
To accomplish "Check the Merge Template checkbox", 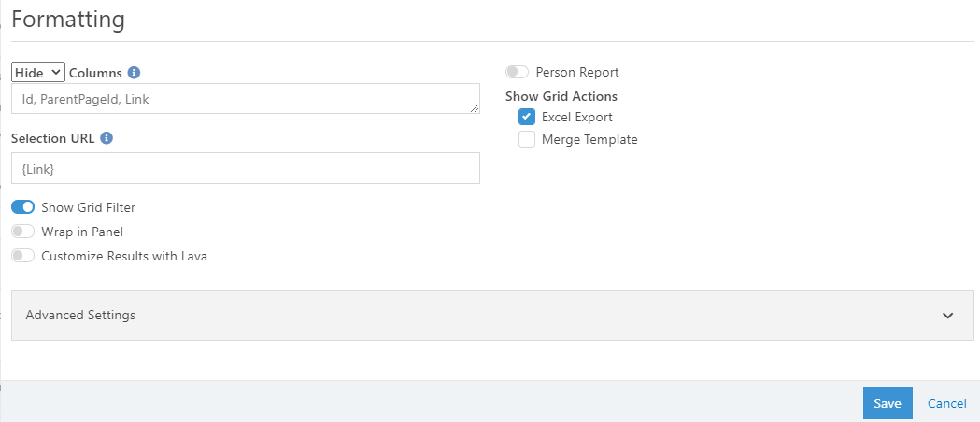I will [527, 139].
